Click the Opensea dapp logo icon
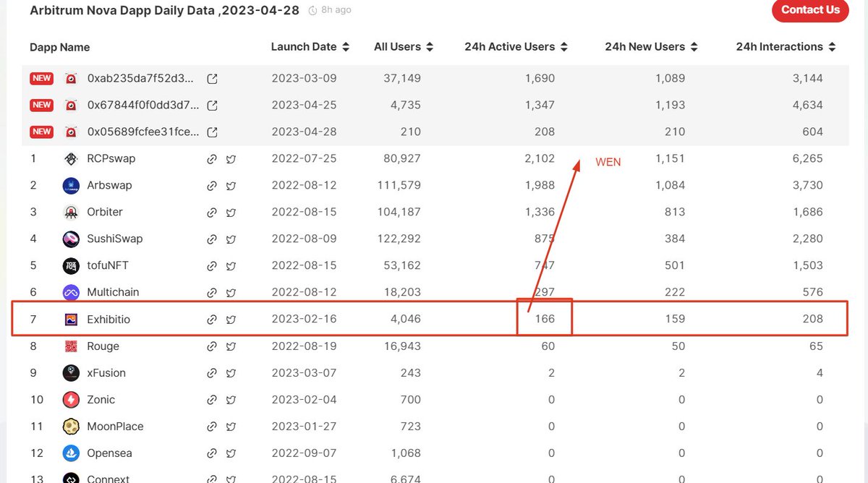Viewport: 868px width, 483px height. 71,453
